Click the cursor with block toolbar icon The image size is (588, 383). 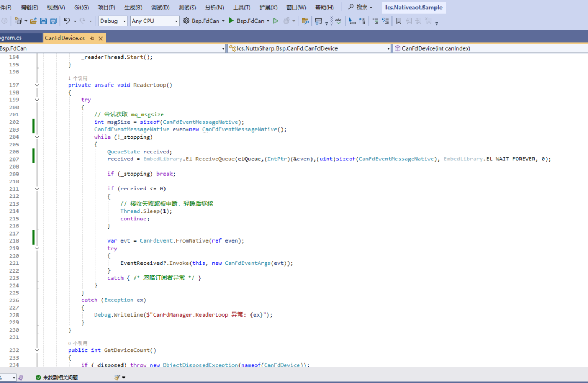point(352,21)
